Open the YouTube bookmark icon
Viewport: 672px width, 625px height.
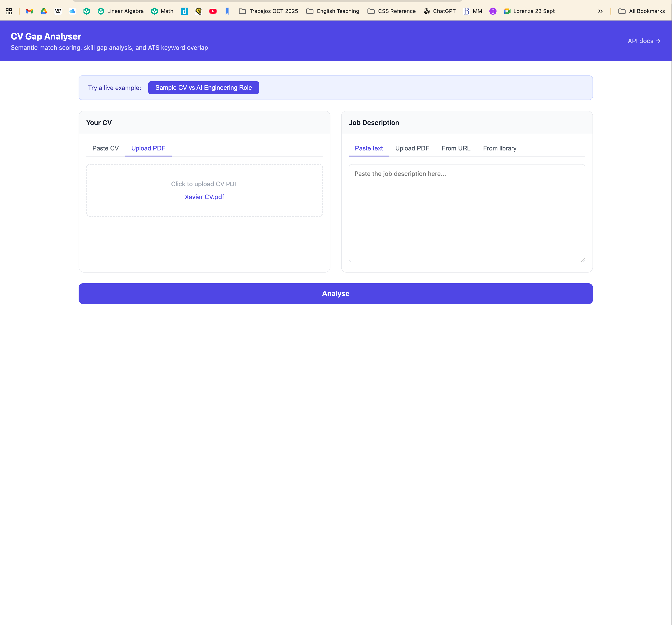pos(213,11)
